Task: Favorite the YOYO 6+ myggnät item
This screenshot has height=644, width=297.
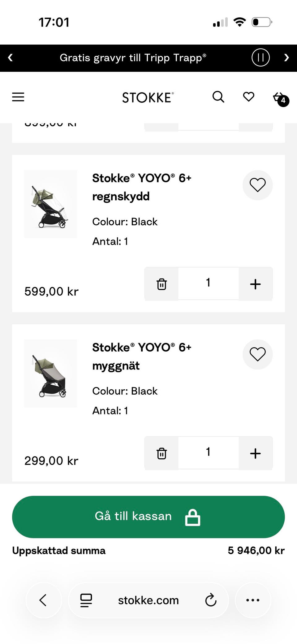Action: click(x=257, y=354)
